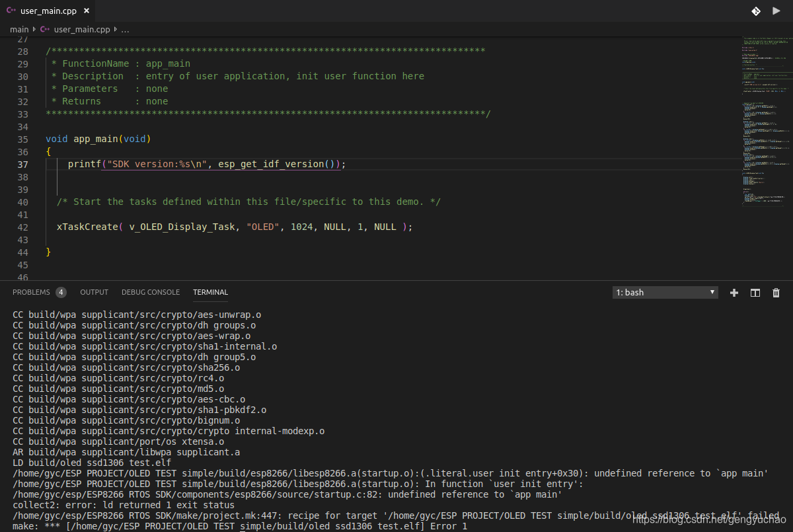Click the Description comment line 30
Image resolution: width=793 pixels, height=532 pixels.
coord(238,76)
